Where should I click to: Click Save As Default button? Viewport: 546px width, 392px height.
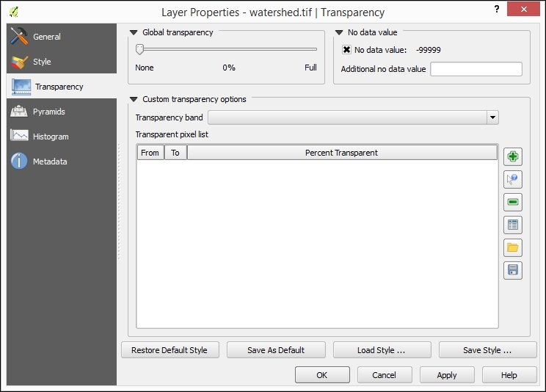[276, 350]
